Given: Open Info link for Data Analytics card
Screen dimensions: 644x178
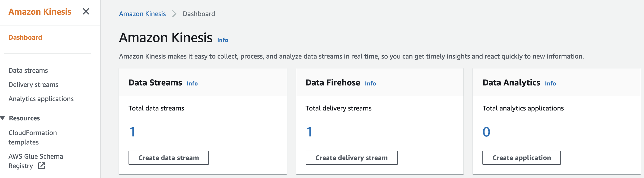Looking at the screenshot, I should [550, 83].
